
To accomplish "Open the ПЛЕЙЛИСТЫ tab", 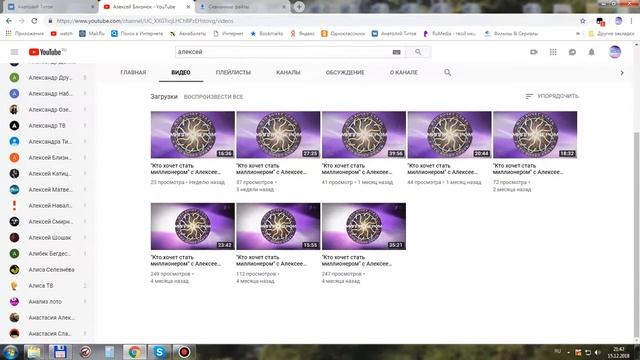I will click(233, 72).
